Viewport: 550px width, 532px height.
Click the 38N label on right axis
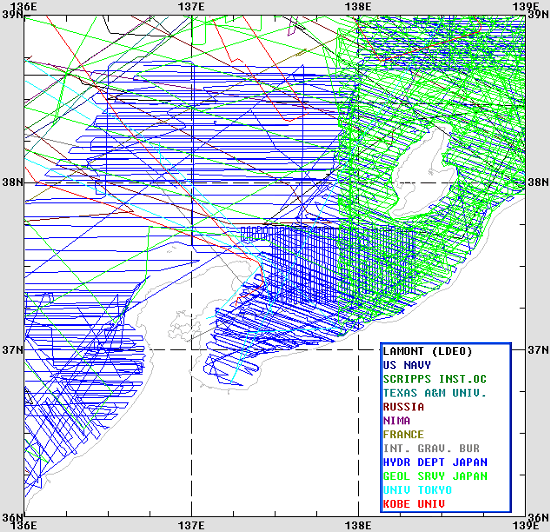(x=538, y=182)
